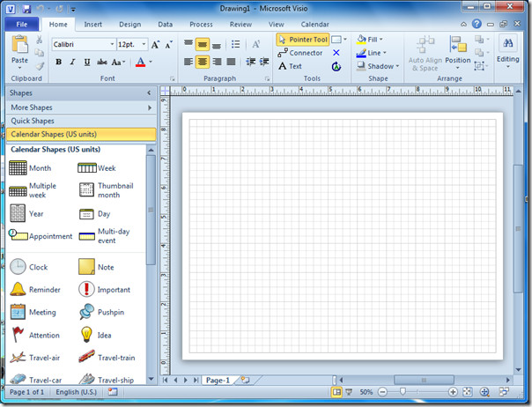Select the Page-1 sheet tab

pyautogui.click(x=218, y=381)
